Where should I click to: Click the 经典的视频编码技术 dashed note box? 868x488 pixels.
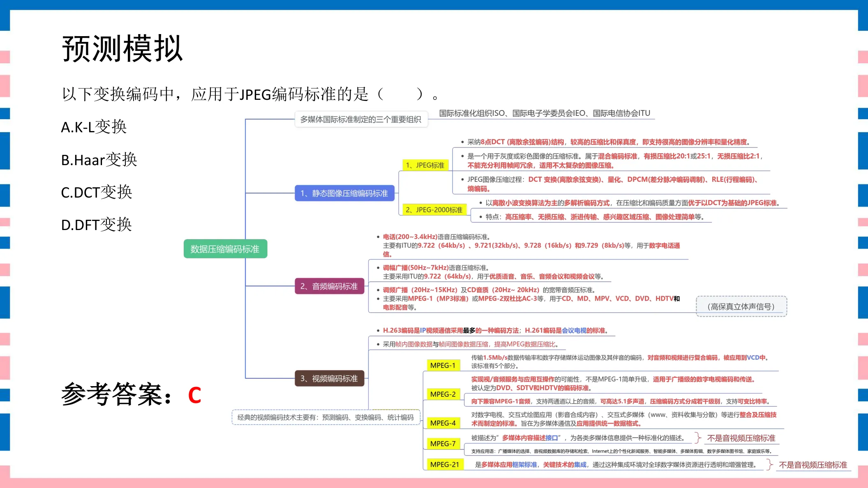[x=326, y=417]
